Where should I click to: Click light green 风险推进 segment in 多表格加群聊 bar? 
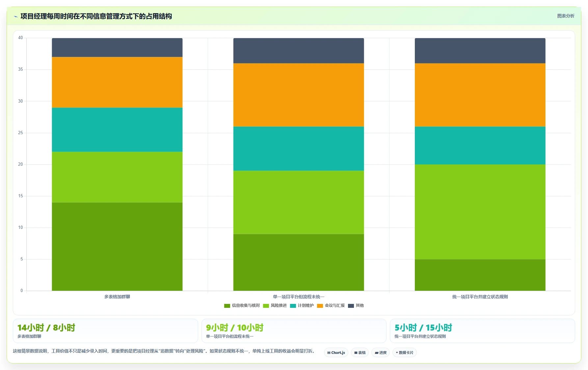117,177
